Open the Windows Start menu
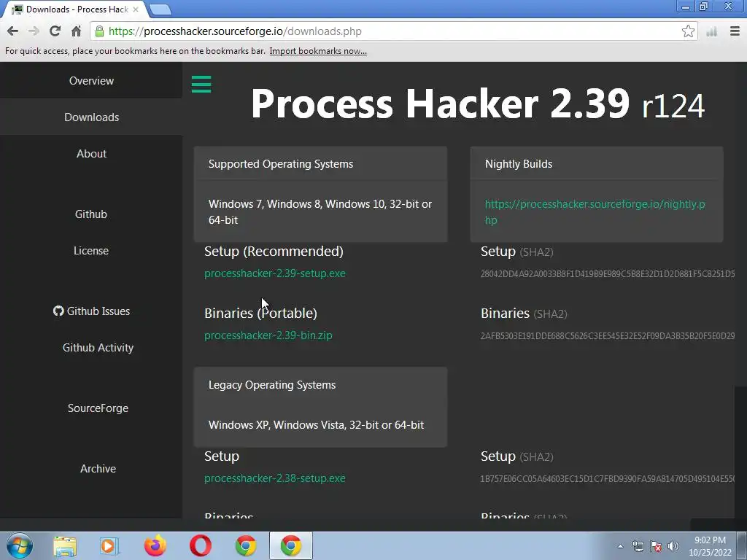This screenshot has width=747, height=560. tap(20, 545)
